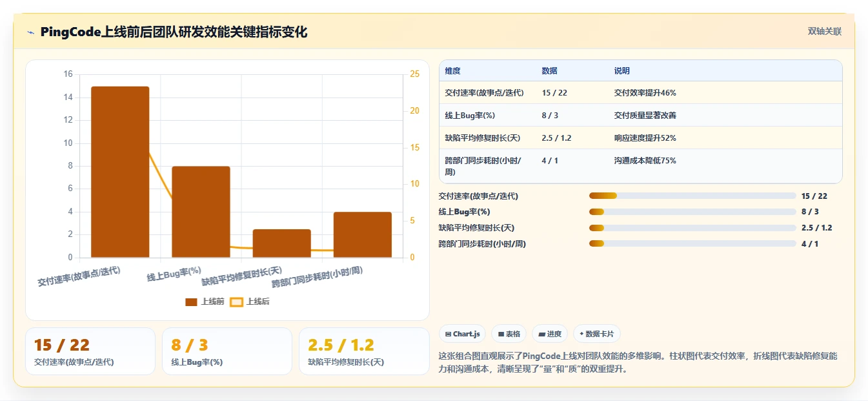Select the 数据卡片 chip

pos(597,334)
